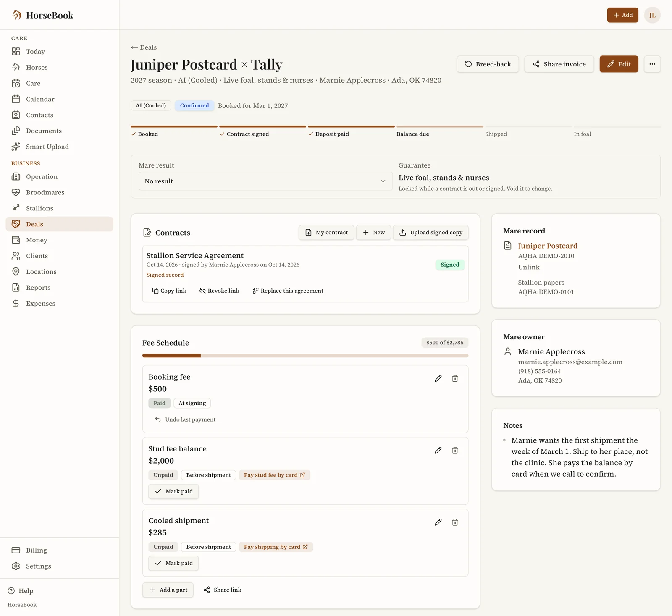Edit the Stud fee balance pencil icon
The image size is (672, 616).
coord(438,450)
